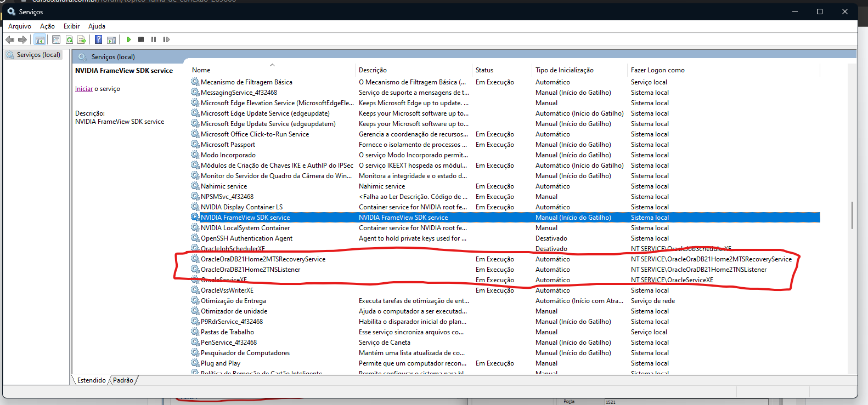
Task: Refresh the services list via toolbar icon
Action: click(x=69, y=39)
